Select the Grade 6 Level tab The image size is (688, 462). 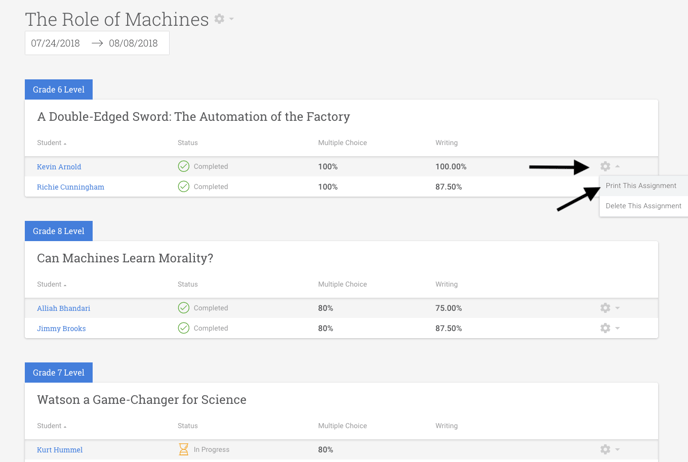tap(59, 90)
